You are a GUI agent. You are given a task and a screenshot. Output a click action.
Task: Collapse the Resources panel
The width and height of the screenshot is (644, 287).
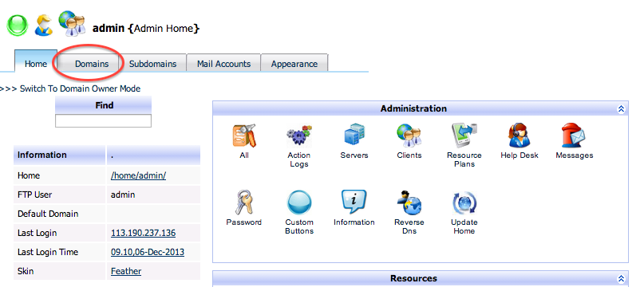tap(621, 279)
